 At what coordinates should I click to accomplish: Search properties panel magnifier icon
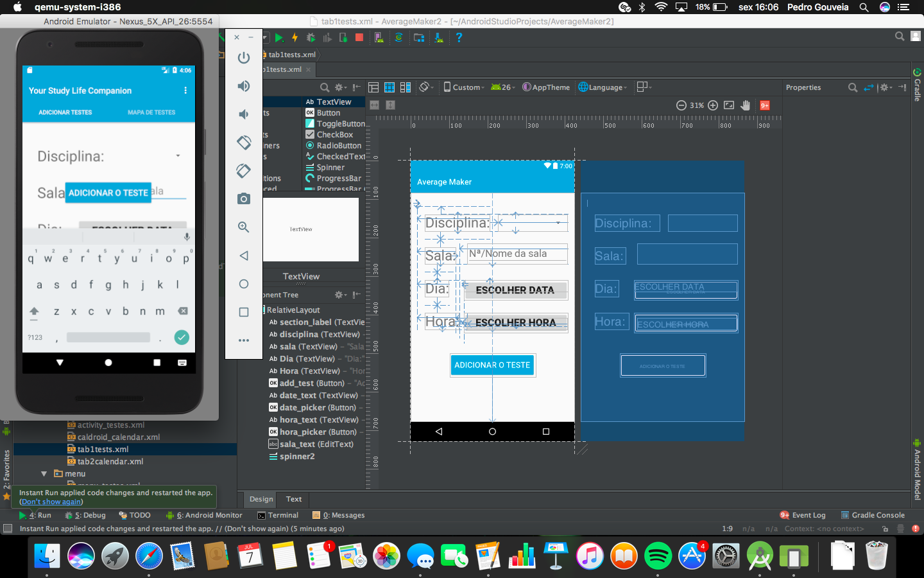tap(853, 87)
